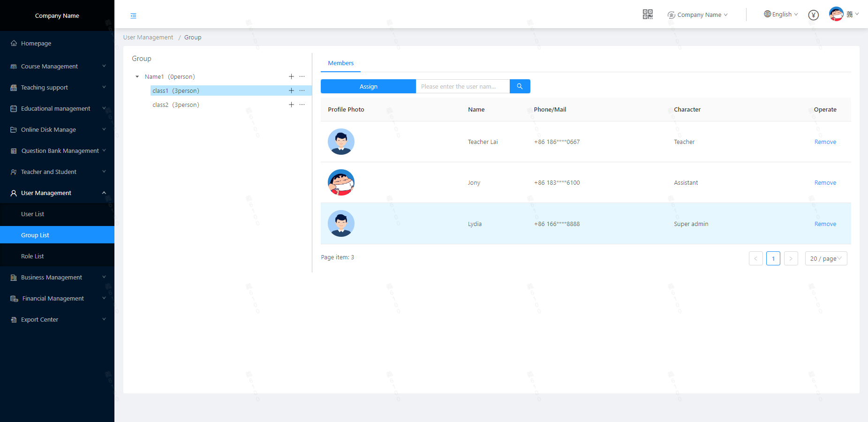Collapse the Name1 group tree node

click(137, 77)
